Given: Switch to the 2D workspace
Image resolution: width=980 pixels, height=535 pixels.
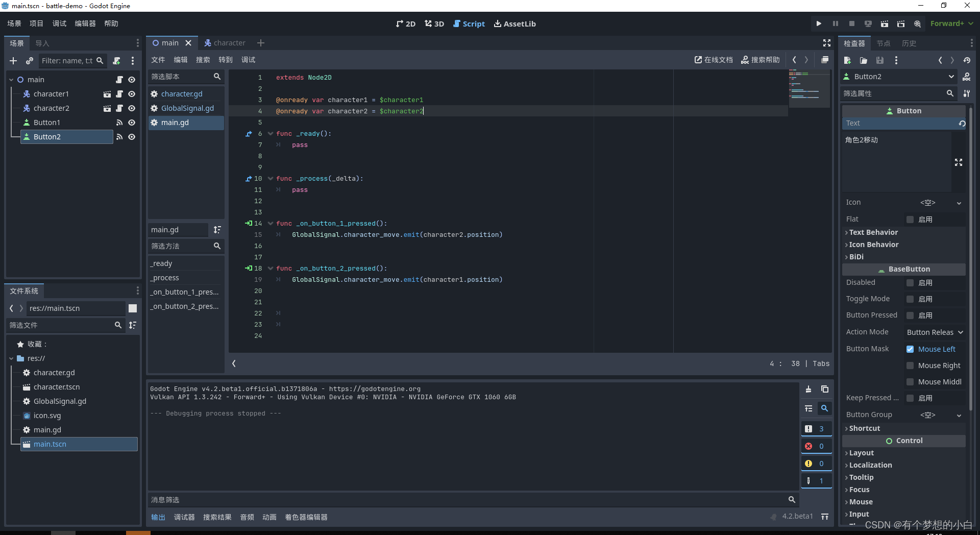Looking at the screenshot, I should (x=406, y=23).
